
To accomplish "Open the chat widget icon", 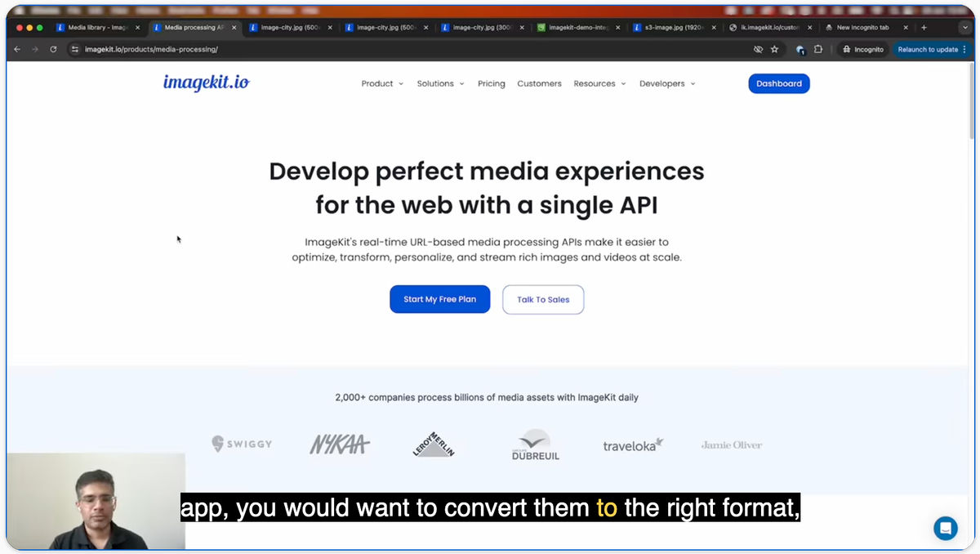I will 946,528.
